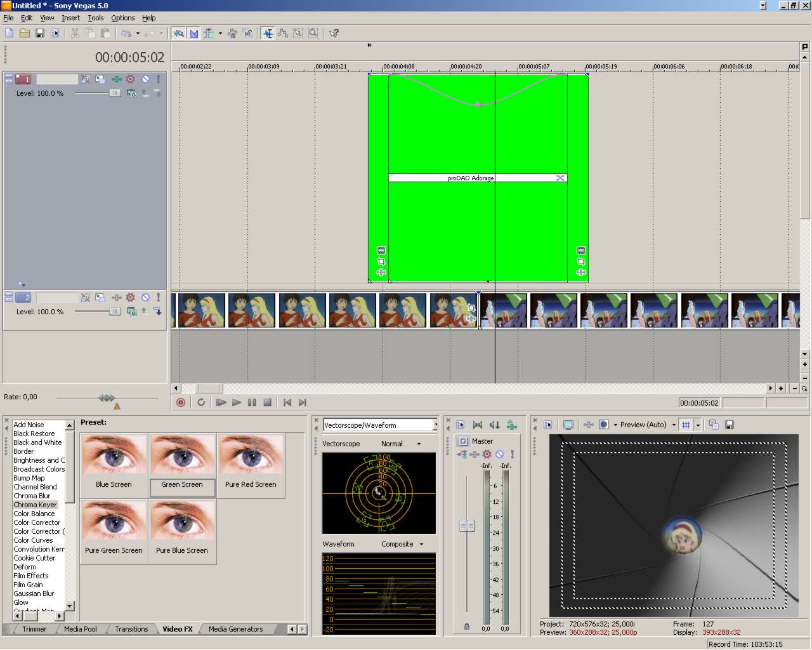Select the Zoom Edit tool

[313, 33]
